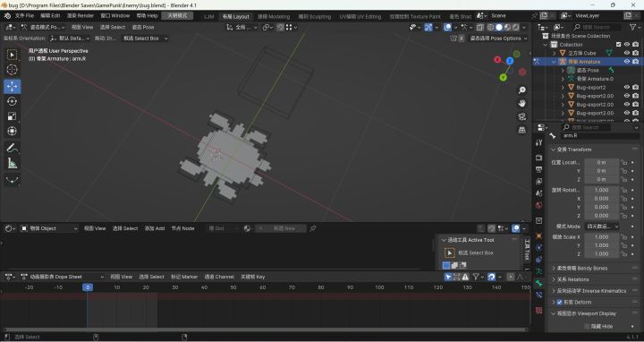Open the File menu

point(24,15)
